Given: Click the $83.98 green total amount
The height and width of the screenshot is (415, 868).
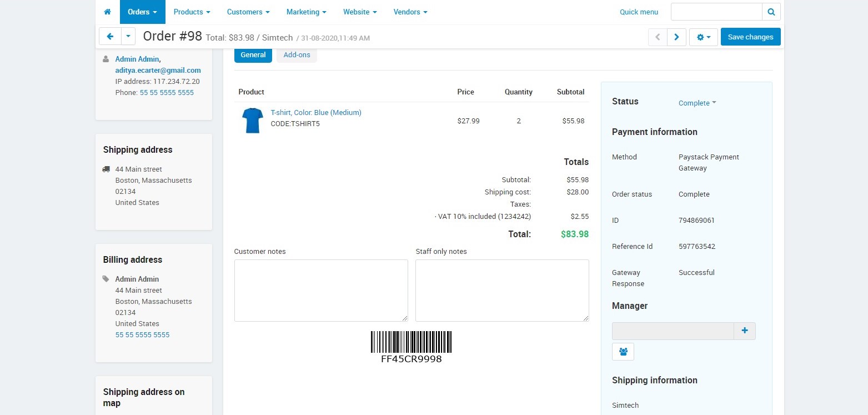Looking at the screenshot, I should point(575,234).
